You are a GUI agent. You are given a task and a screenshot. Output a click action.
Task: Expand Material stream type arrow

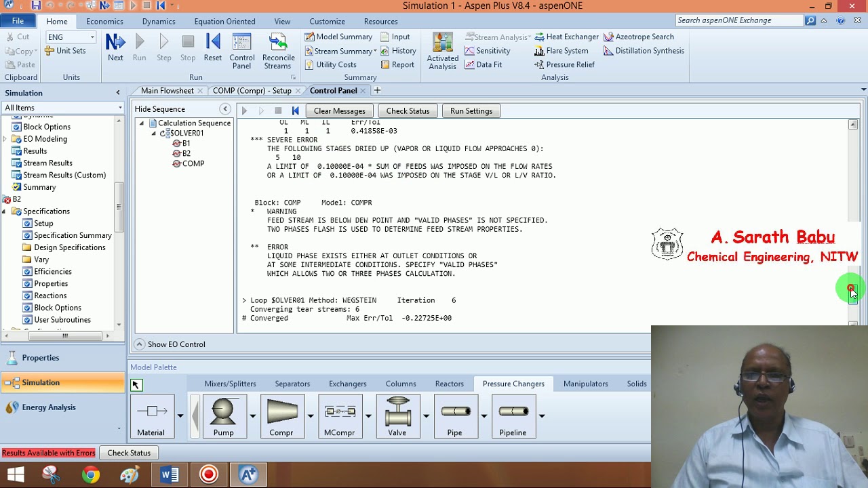click(x=180, y=416)
